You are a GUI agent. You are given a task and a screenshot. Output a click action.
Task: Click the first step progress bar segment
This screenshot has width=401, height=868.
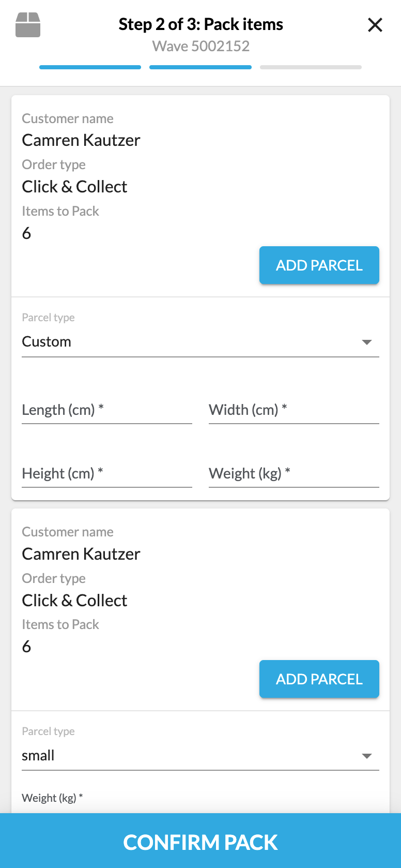(90, 67)
